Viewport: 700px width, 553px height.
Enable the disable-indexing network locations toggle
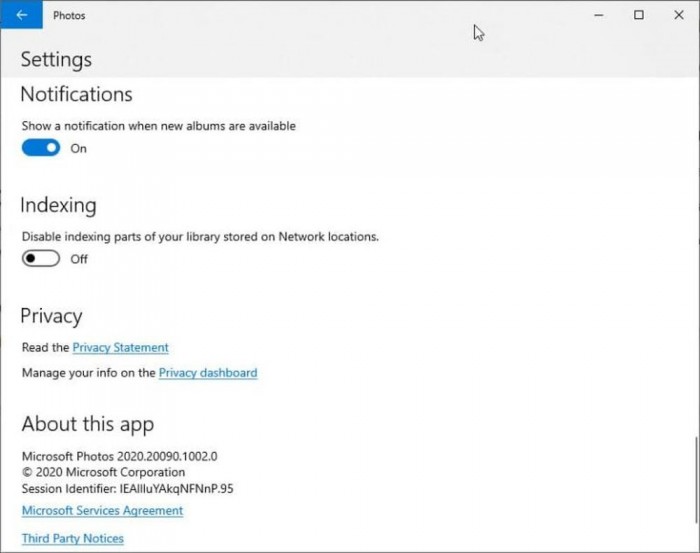pos(41,259)
